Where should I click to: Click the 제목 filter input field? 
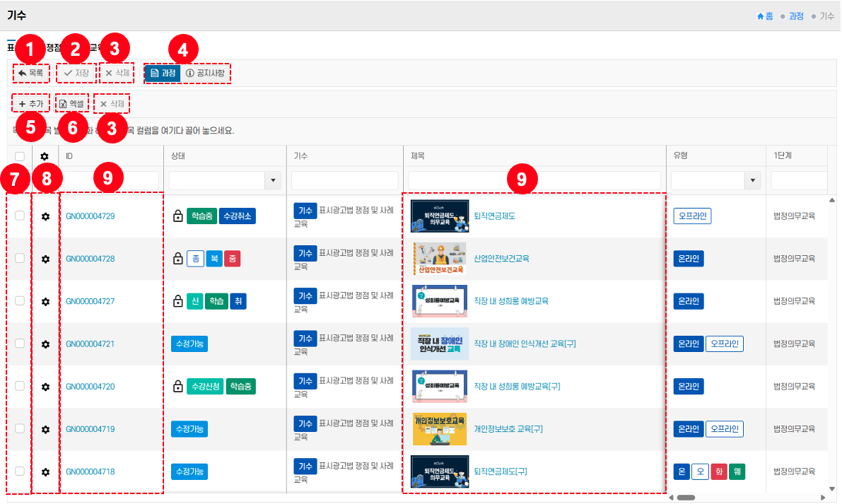click(x=534, y=181)
